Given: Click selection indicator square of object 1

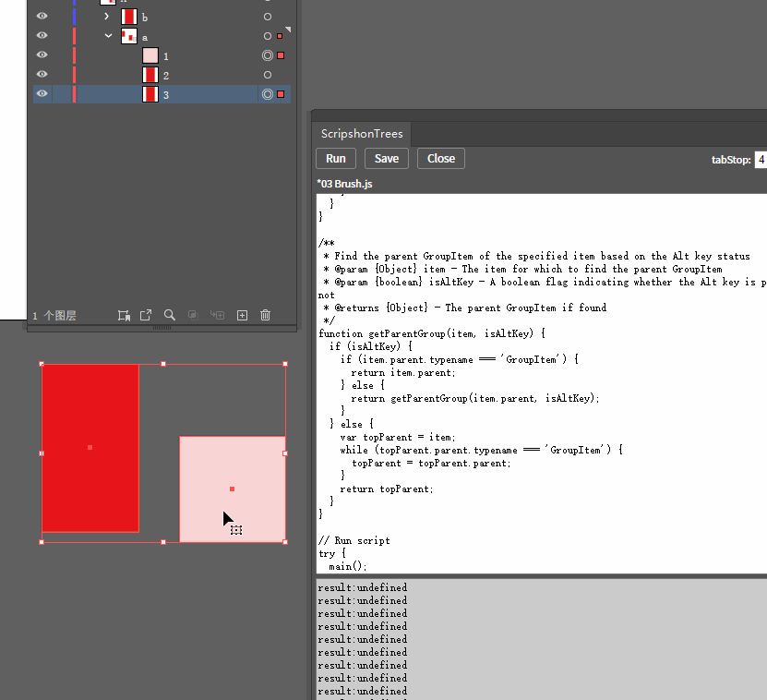Looking at the screenshot, I should (281, 55).
